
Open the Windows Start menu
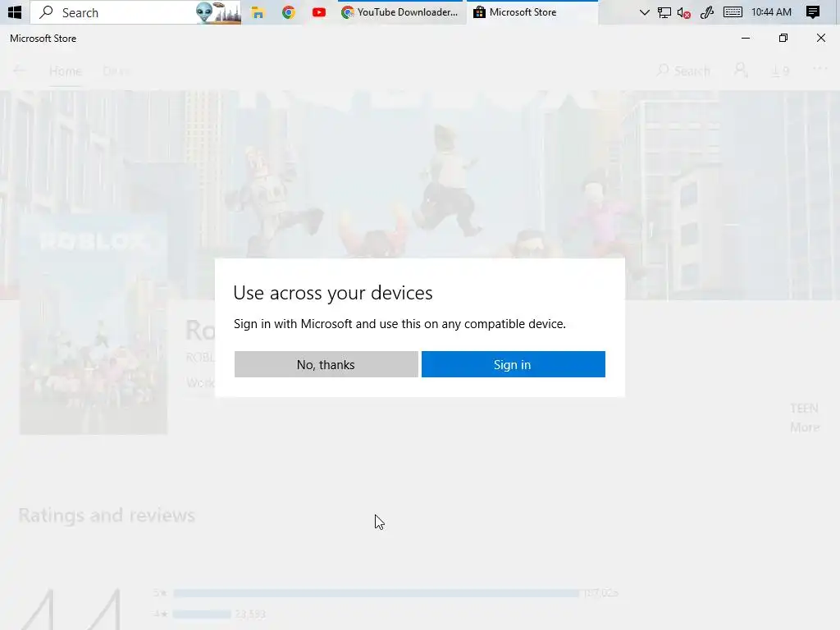pyautogui.click(x=15, y=11)
